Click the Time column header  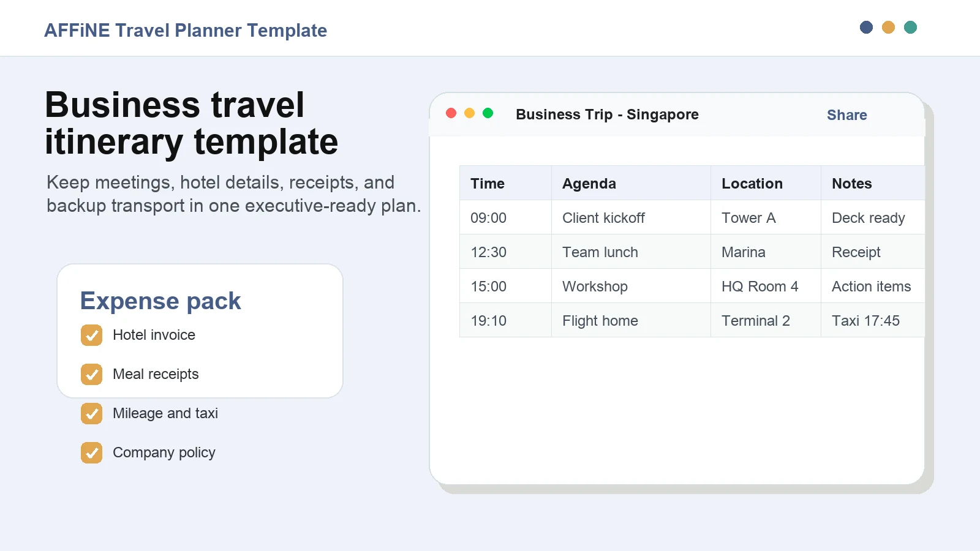tap(506, 183)
